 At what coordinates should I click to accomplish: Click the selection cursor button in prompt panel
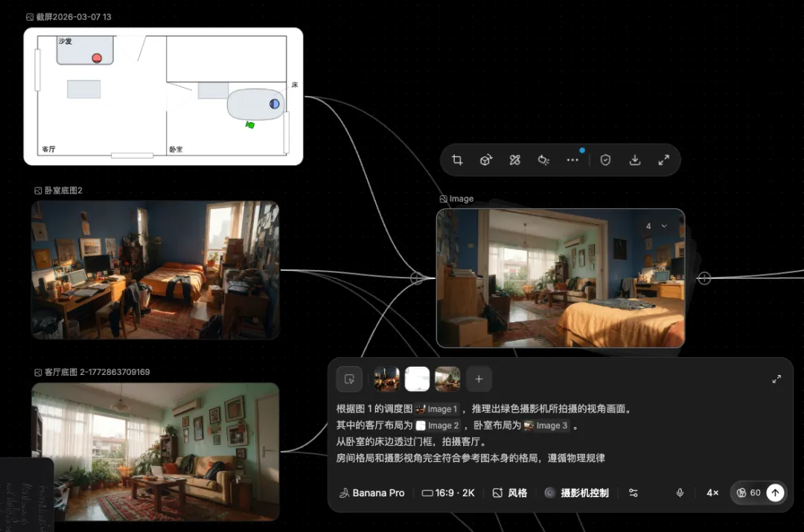[349, 379]
